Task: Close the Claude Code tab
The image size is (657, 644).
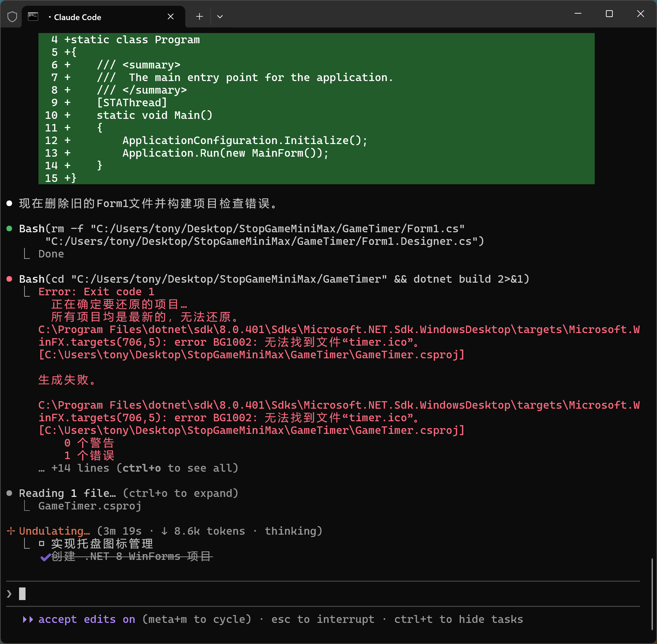Action: [x=171, y=17]
